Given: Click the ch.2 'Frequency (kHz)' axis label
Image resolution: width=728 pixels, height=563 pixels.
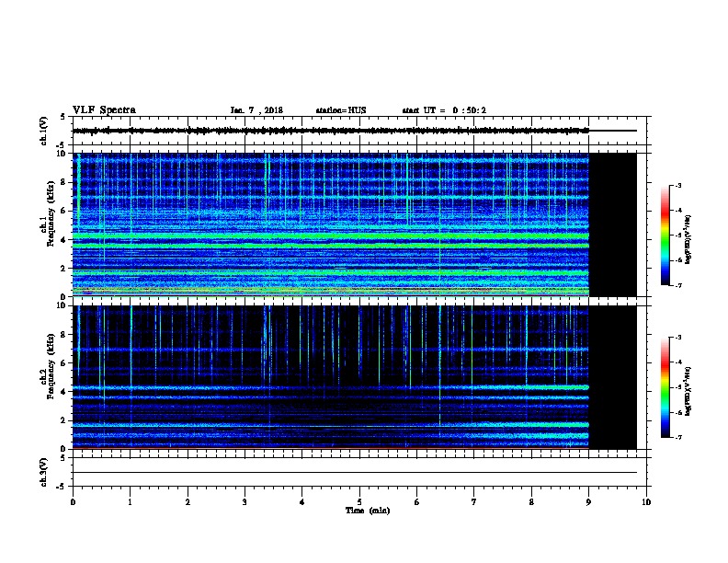Looking at the screenshot, I should (51, 366).
